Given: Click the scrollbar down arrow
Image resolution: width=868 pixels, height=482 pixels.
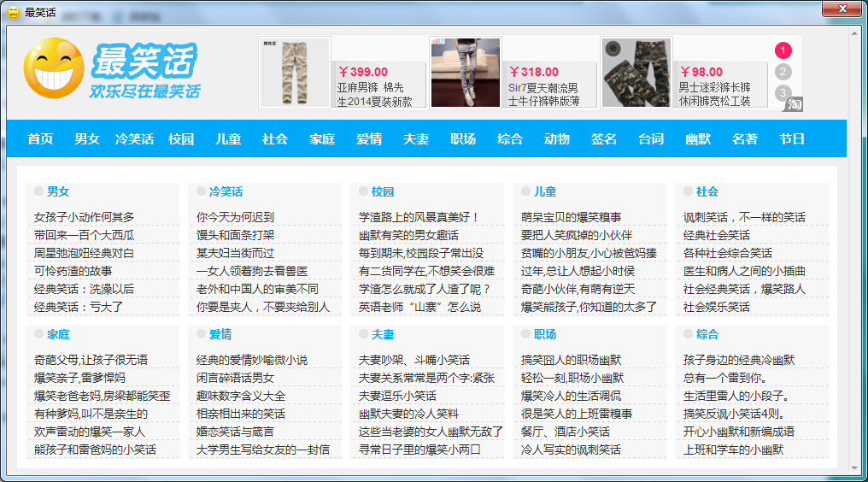Looking at the screenshot, I should click(854, 468).
